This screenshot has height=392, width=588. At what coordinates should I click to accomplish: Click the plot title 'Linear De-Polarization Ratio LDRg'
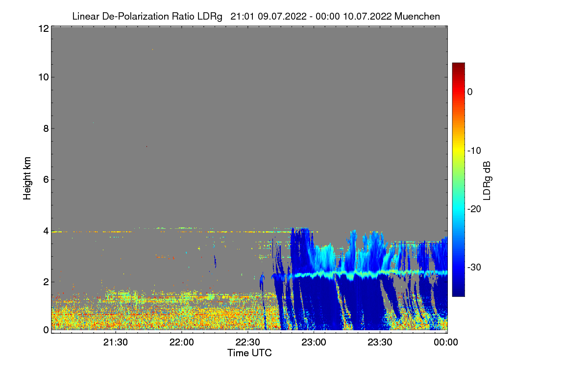click(x=147, y=16)
